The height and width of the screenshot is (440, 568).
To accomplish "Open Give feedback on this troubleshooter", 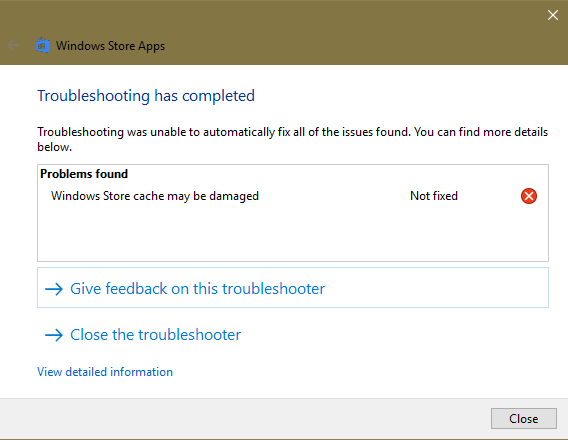I will (293, 288).
